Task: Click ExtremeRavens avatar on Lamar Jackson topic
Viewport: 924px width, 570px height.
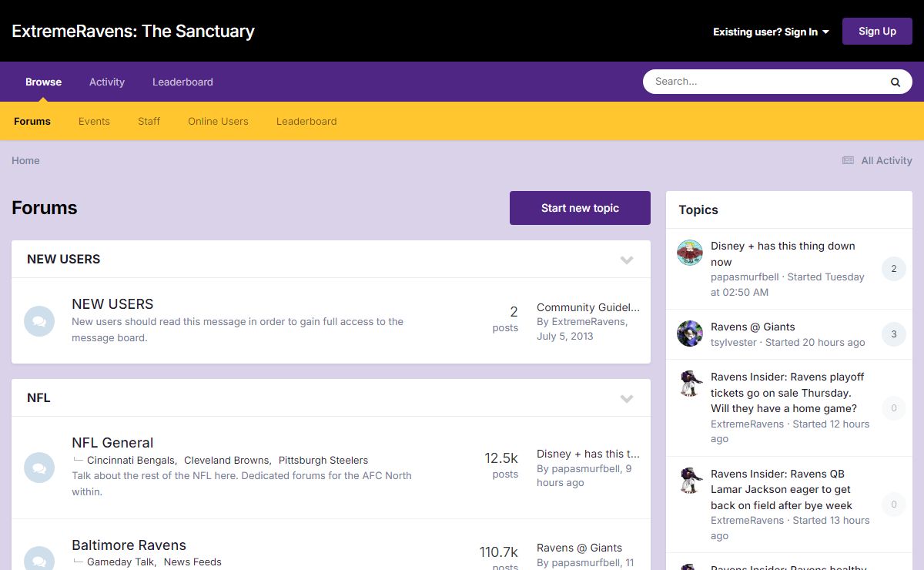Action: [x=689, y=481]
